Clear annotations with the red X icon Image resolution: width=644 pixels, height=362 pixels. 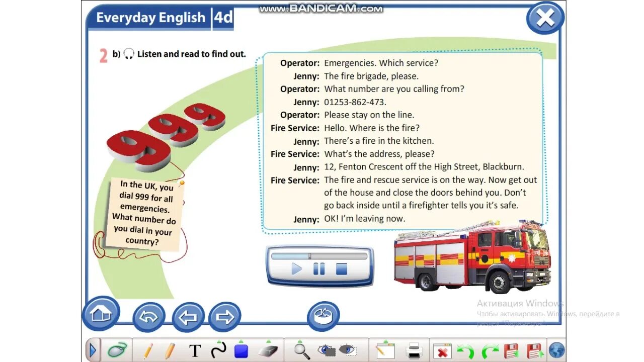(x=442, y=351)
